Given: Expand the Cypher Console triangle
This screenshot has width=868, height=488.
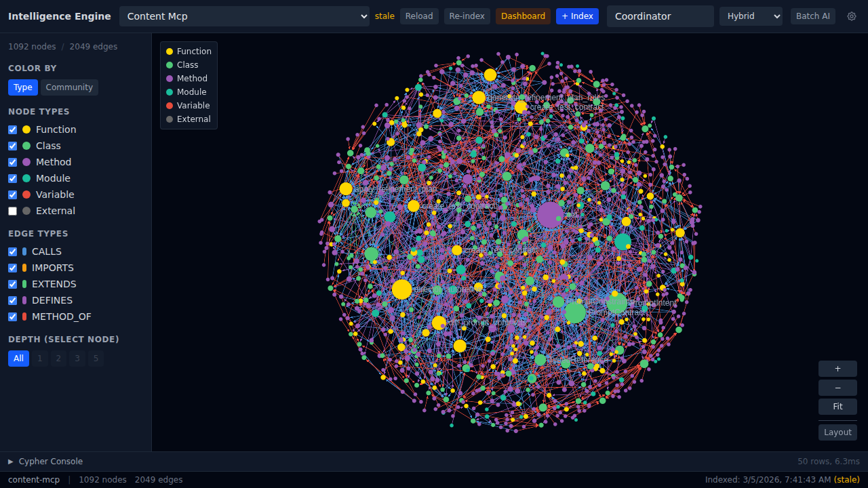Looking at the screenshot, I should click(x=11, y=462).
